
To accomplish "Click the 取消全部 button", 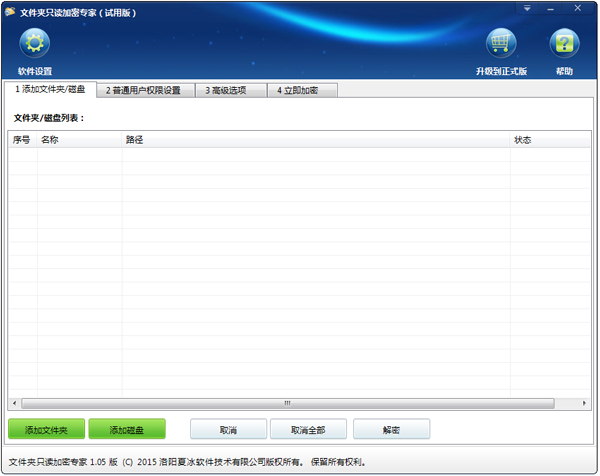I will click(x=308, y=429).
